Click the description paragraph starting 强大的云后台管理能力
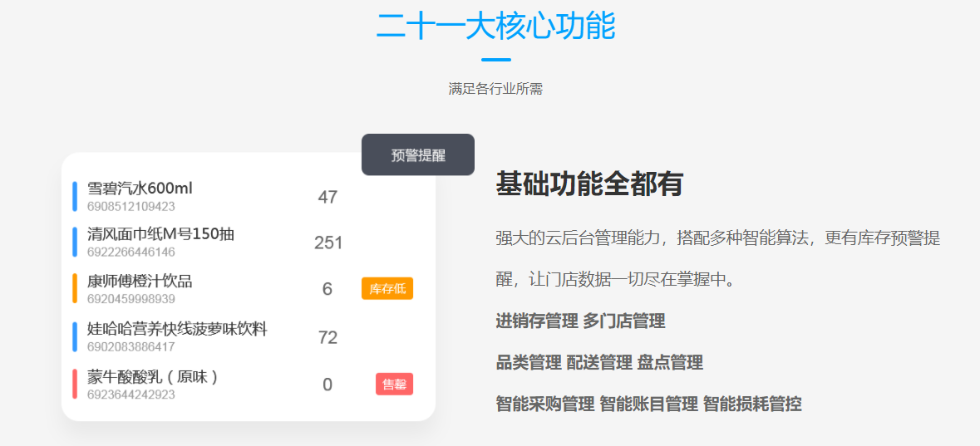This screenshot has width=980, height=446. pyautogui.click(x=718, y=258)
